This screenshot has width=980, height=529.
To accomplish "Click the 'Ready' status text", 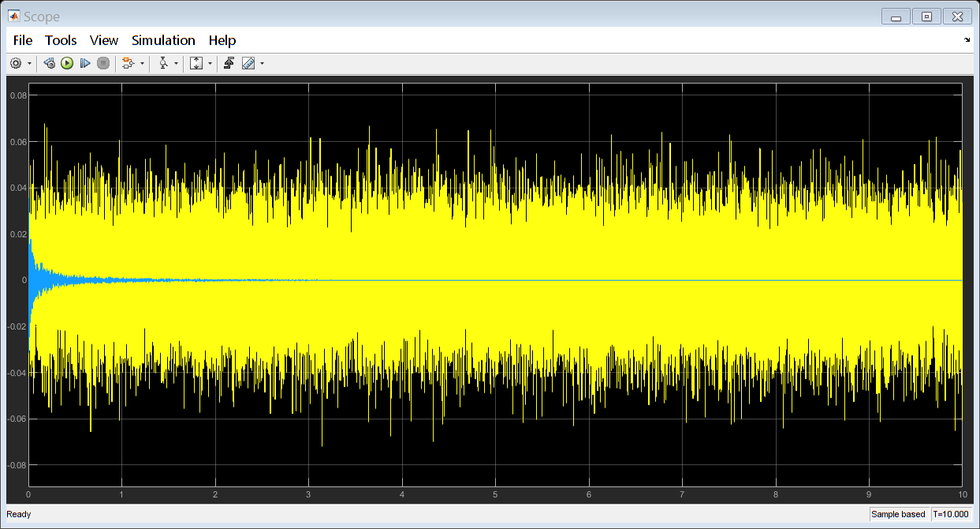I will (19, 514).
